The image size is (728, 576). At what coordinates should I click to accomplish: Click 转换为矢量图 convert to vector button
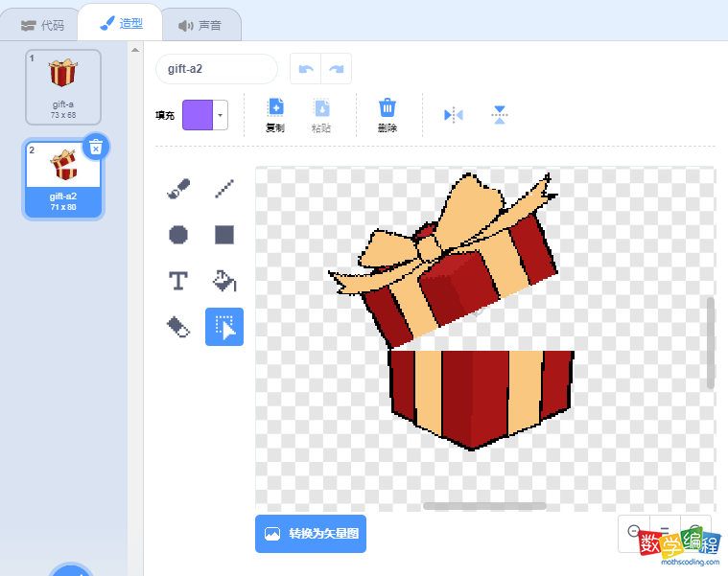pyautogui.click(x=311, y=534)
